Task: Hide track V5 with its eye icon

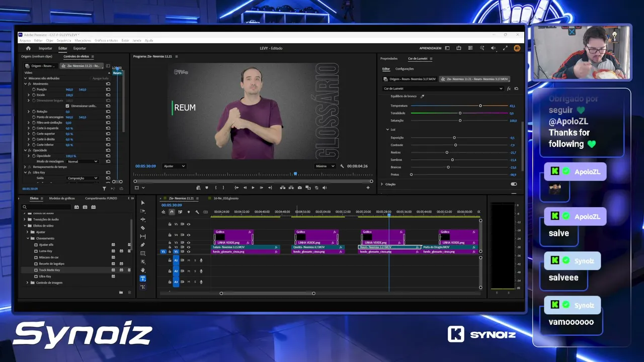Action: tap(189, 224)
